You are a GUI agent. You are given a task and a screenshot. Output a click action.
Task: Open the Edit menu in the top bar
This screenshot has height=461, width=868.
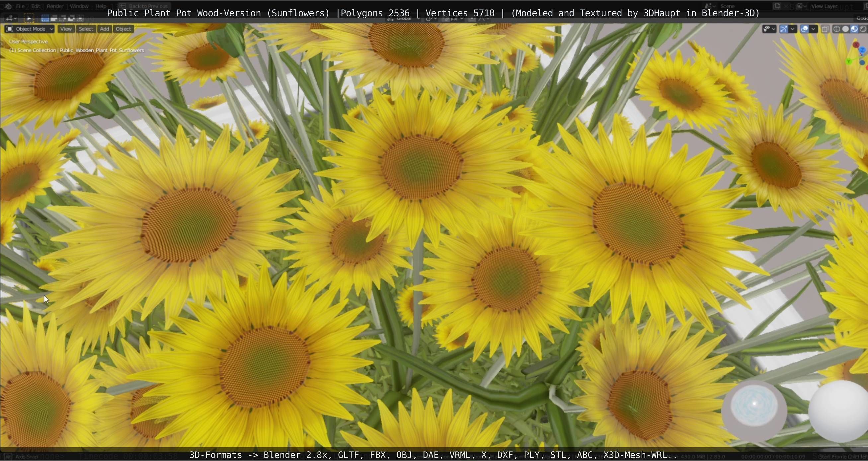coord(36,6)
